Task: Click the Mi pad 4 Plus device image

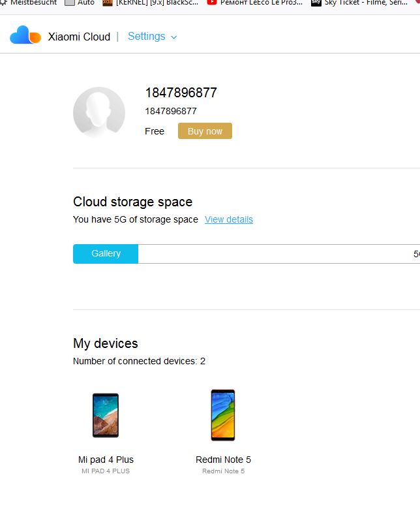Action: (x=106, y=415)
